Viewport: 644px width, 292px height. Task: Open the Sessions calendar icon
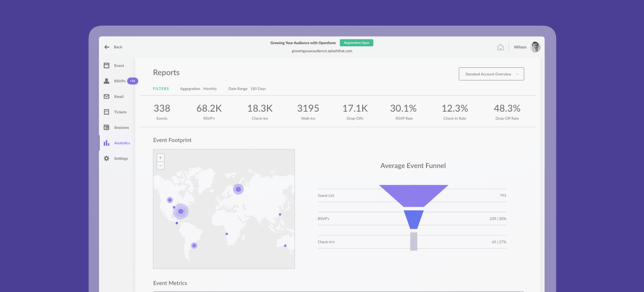[x=106, y=127]
